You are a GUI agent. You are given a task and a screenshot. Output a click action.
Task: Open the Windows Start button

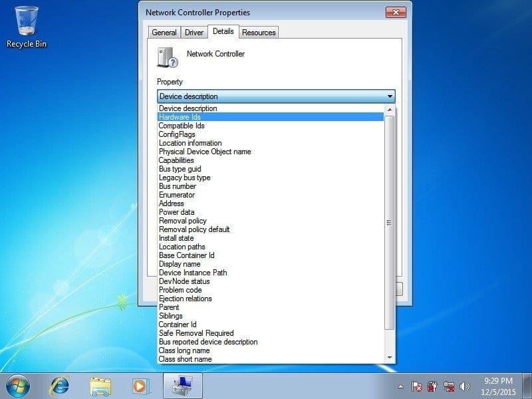tap(18, 386)
